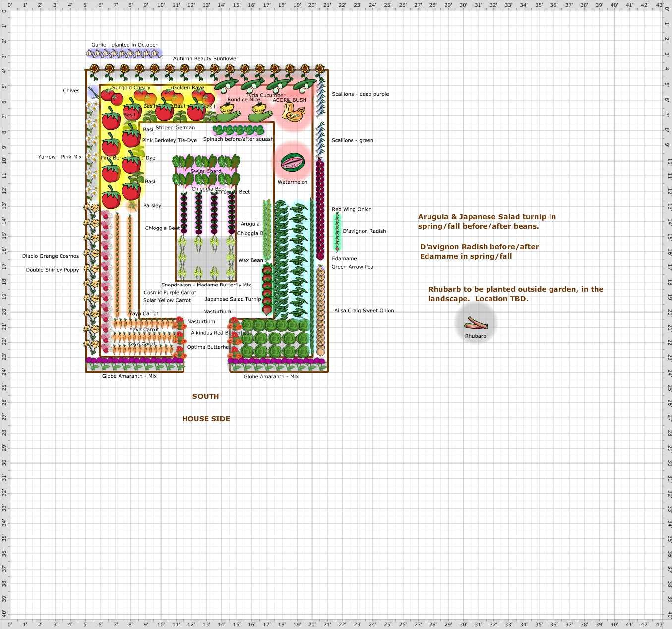Select the Rhubarb plant icon

coord(475,321)
